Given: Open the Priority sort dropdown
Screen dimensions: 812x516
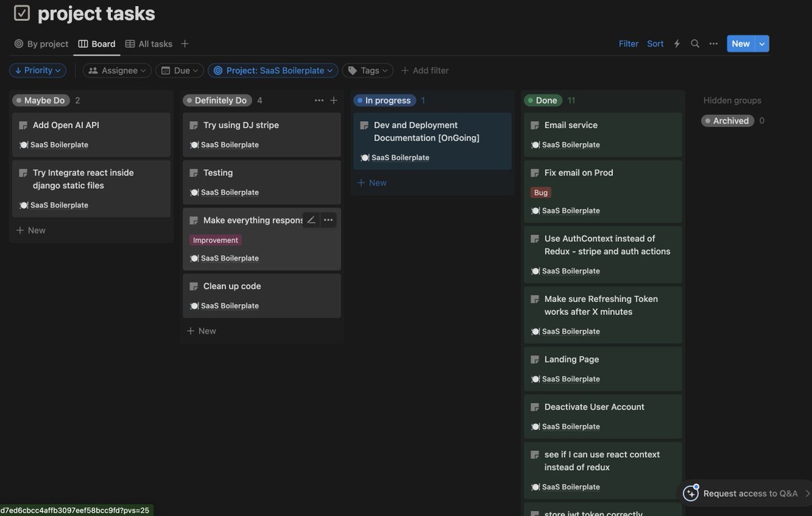Looking at the screenshot, I should tap(38, 70).
